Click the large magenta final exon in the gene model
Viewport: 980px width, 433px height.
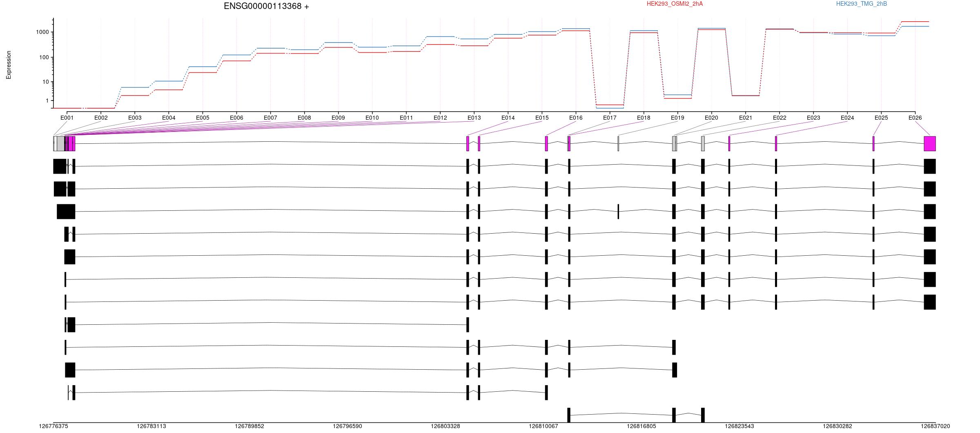click(930, 144)
